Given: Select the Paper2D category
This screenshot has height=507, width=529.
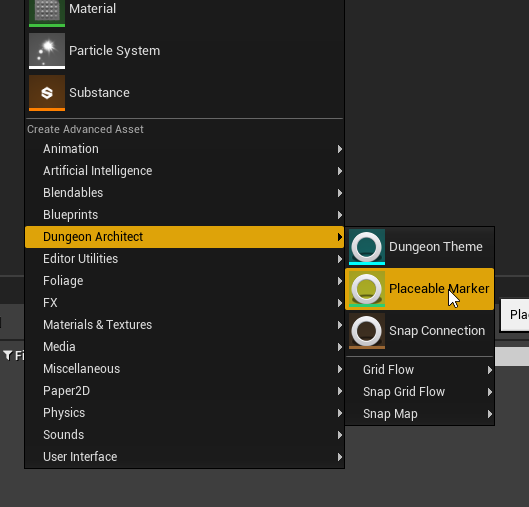Looking at the screenshot, I should [x=185, y=391].
